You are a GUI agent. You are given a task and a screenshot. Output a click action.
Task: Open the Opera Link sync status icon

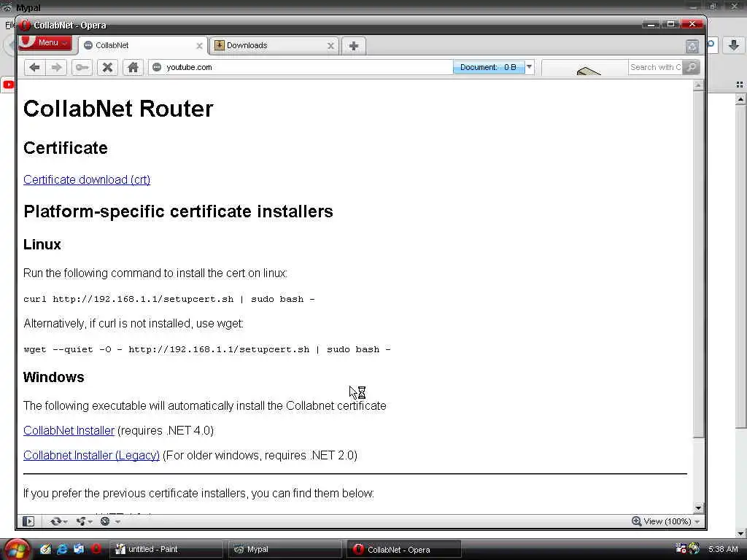point(55,521)
